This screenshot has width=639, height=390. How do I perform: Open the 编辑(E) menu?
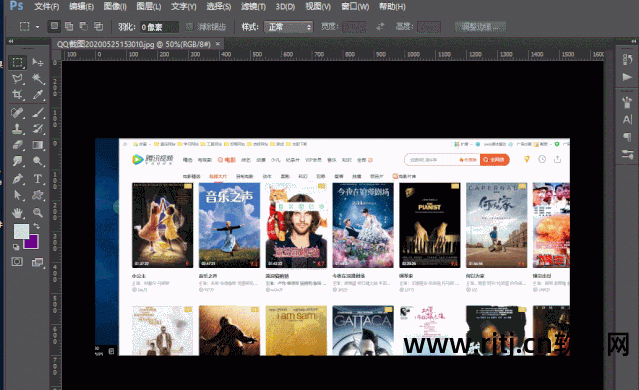[81, 7]
